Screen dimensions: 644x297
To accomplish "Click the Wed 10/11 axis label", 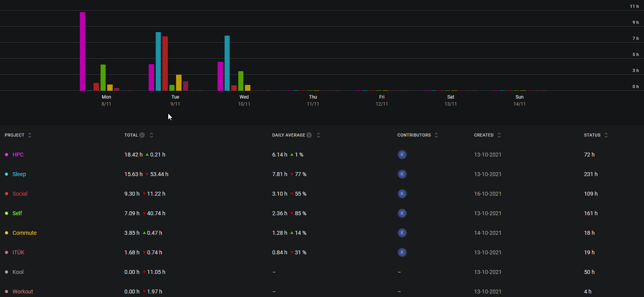I will pyautogui.click(x=244, y=100).
